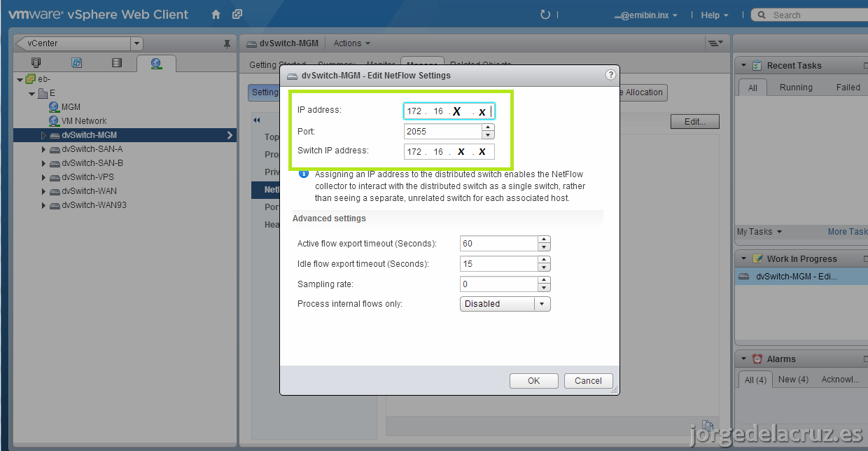Open help for Edit NetFlow Settings dialog
The width and height of the screenshot is (868, 451).
610,75
